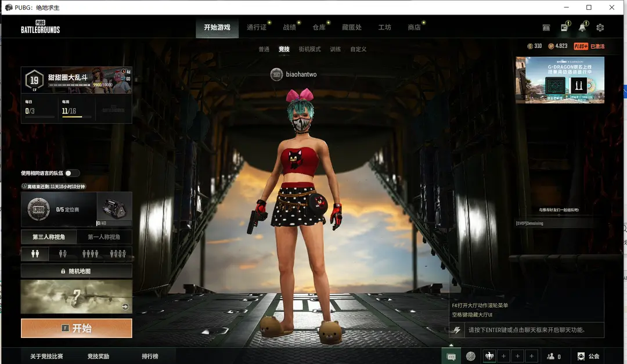Click the store-shaped icon left of news
This screenshot has width=627, height=364.
tap(546, 28)
